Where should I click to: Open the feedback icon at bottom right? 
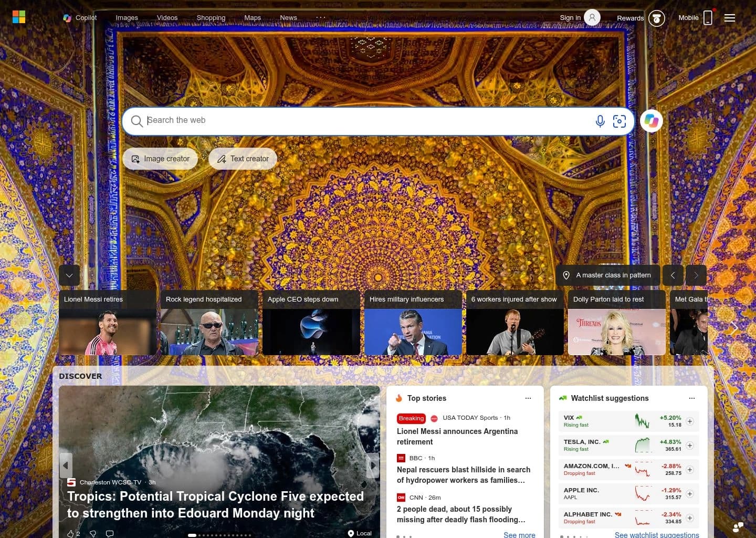coord(738,526)
